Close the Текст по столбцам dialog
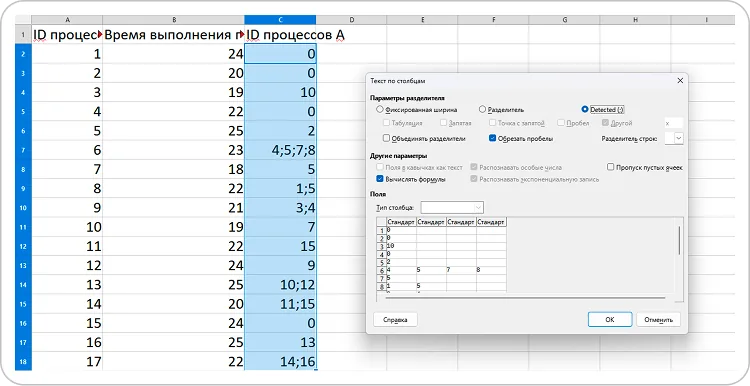The height and width of the screenshot is (386, 750). pos(680,81)
